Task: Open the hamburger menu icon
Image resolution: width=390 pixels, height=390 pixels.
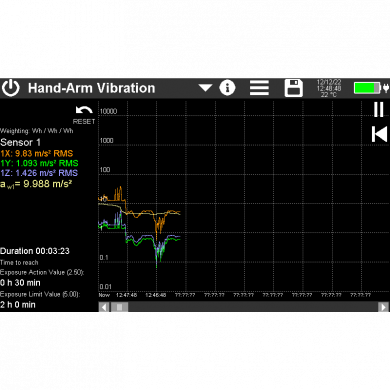Action: pyautogui.click(x=259, y=88)
